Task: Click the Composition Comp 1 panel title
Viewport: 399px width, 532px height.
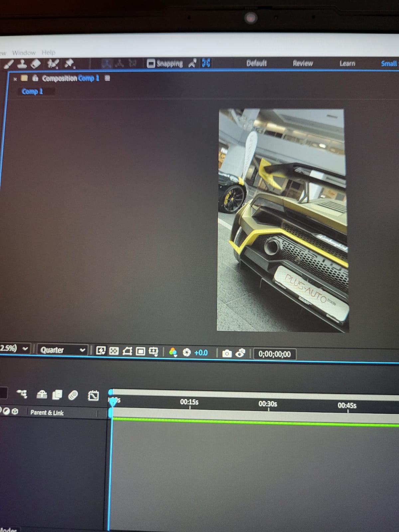Action: coord(70,78)
